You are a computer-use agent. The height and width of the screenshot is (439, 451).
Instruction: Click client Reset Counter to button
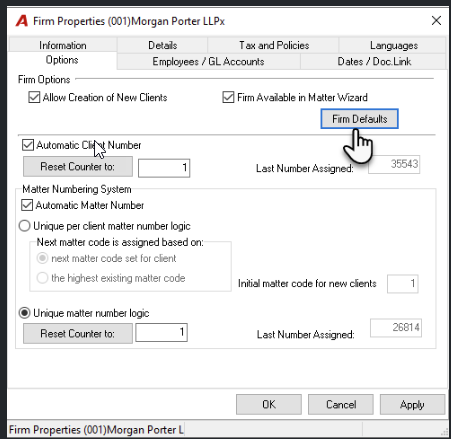[x=78, y=166]
